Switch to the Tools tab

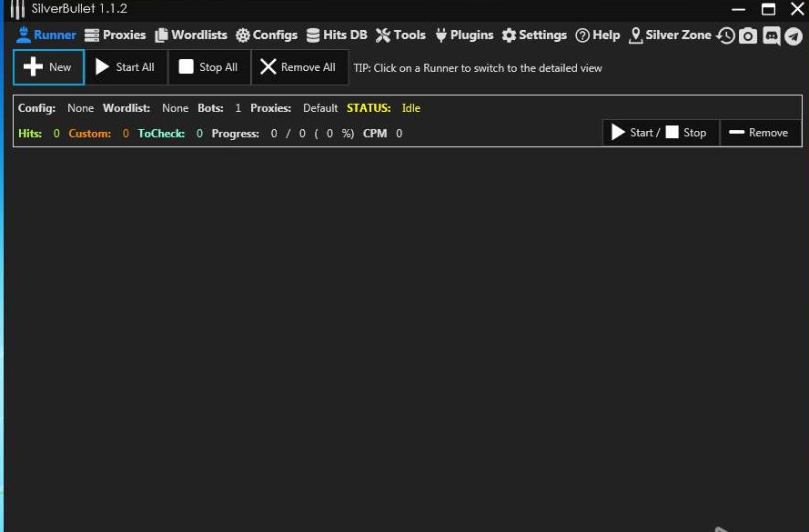click(400, 35)
